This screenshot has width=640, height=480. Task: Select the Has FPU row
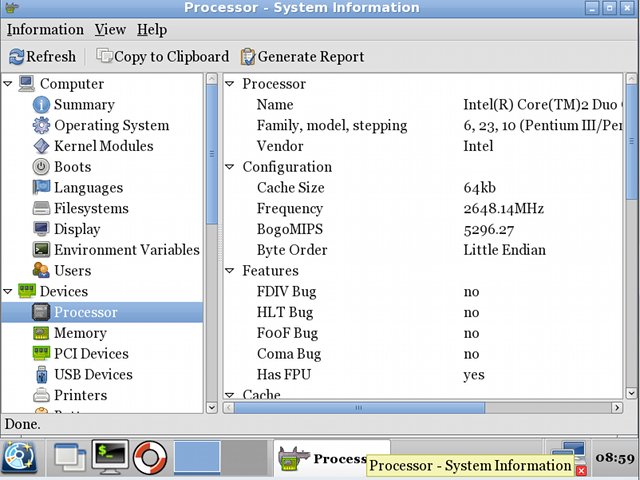(424, 374)
